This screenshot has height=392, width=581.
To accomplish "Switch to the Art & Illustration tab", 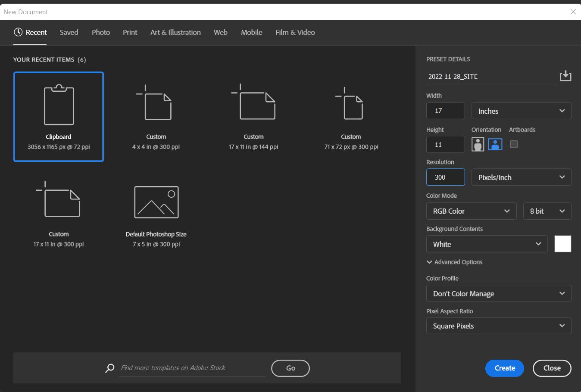I will tap(175, 32).
